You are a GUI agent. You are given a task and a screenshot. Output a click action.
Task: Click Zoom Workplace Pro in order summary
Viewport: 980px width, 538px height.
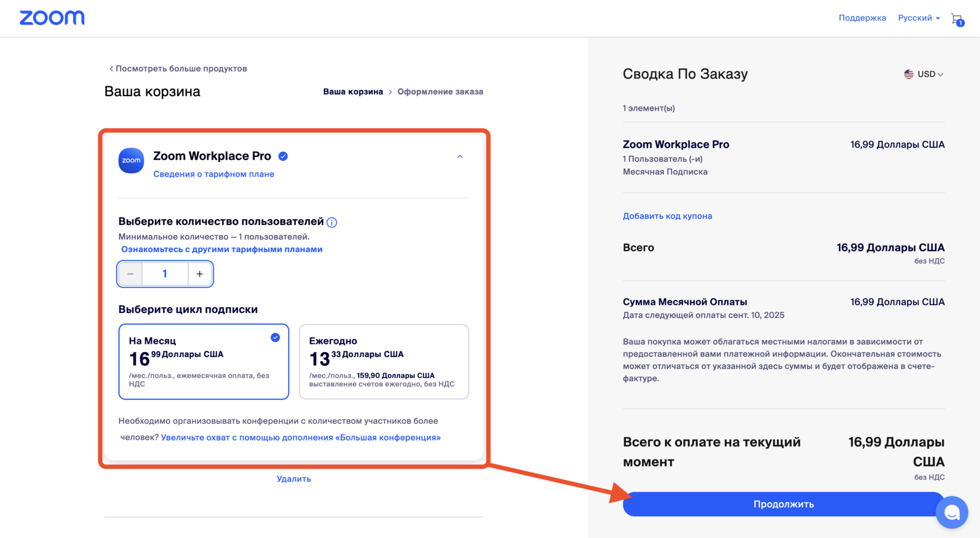[676, 144]
